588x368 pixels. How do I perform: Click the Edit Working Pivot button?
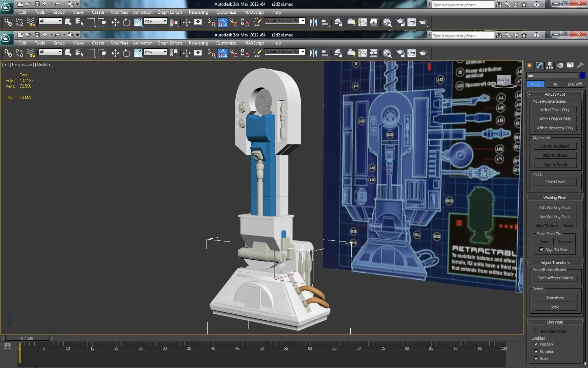555,207
